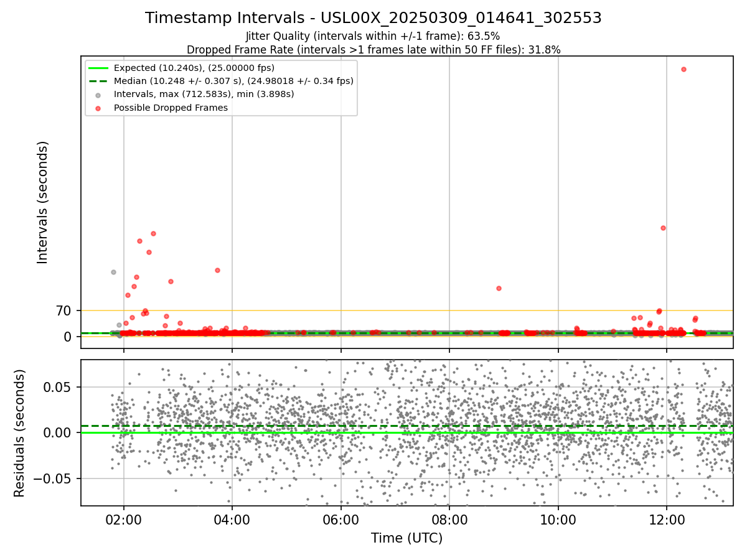Click legend entry 'Intervals, max (712.583s), min (3.898s)'
This screenshot has width=747, height=560.
[204, 94]
